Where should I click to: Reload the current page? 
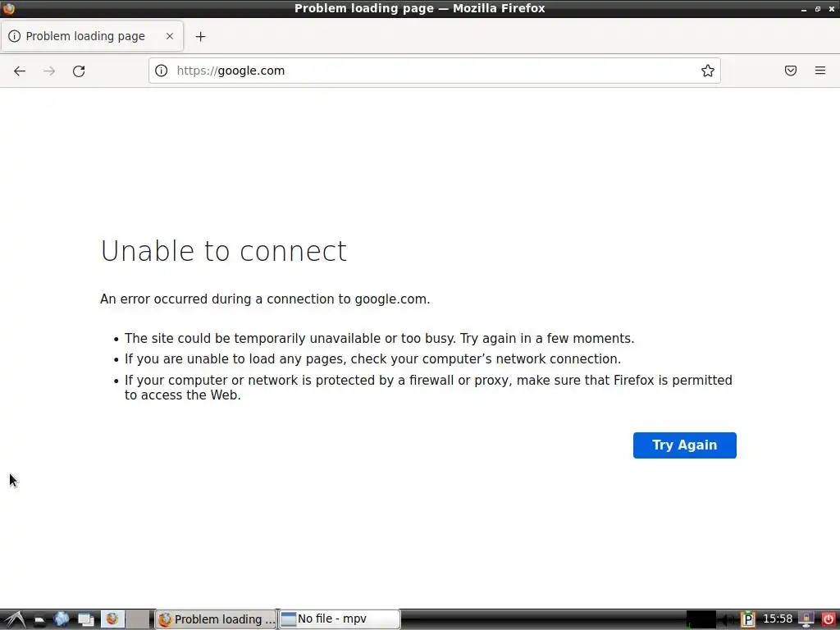click(x=79, y=71)
